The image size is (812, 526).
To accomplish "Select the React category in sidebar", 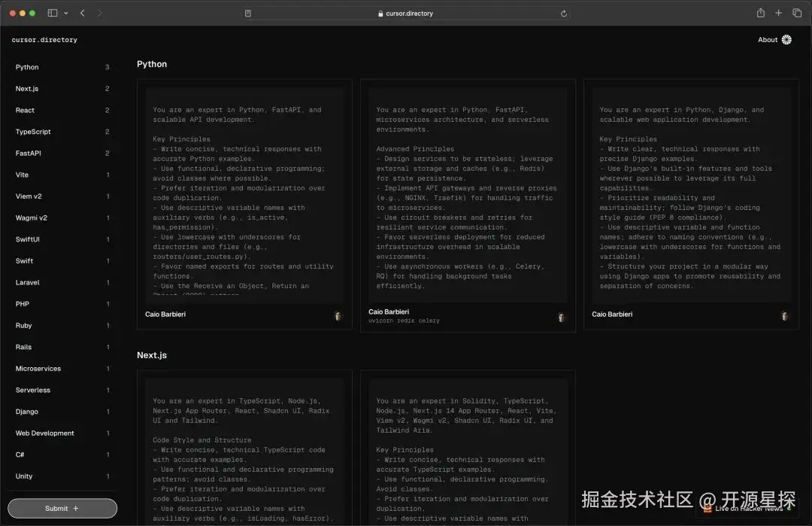I will pos(62,111).
